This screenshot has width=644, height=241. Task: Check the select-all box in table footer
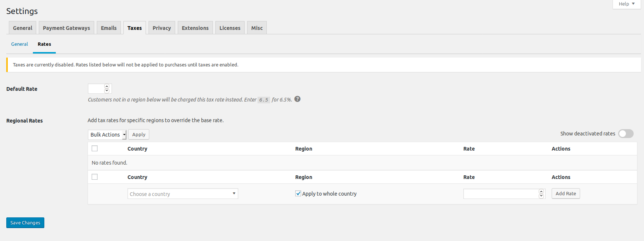[95, 177]
